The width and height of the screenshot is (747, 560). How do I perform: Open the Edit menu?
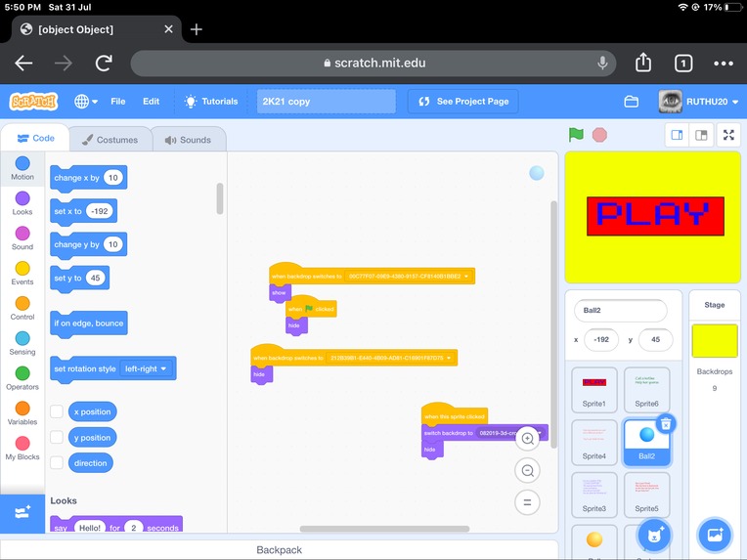tap(151, 101)
